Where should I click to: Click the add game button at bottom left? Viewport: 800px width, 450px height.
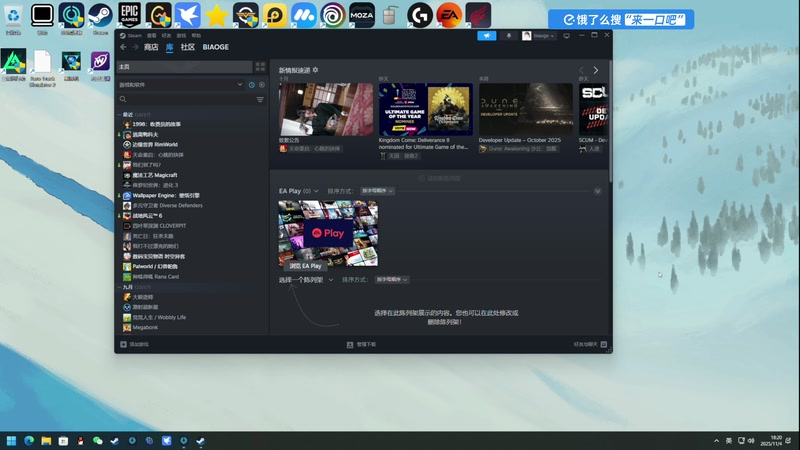[x=134, y=344]
